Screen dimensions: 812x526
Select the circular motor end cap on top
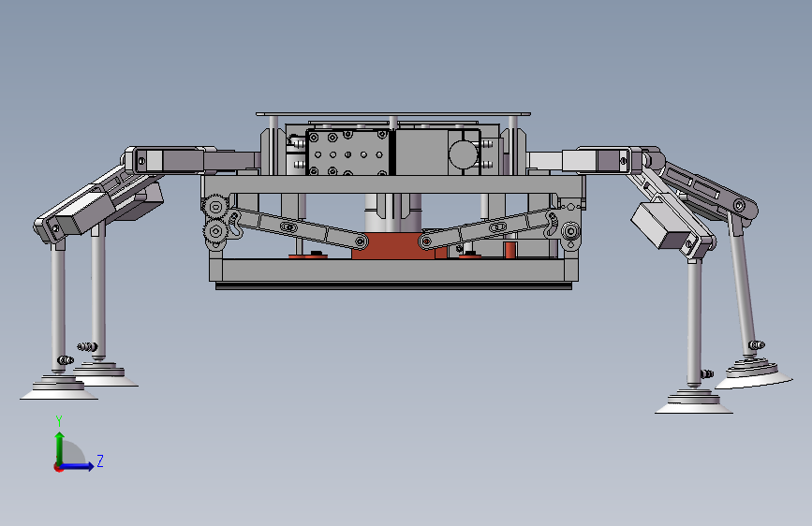click(463, 153)
